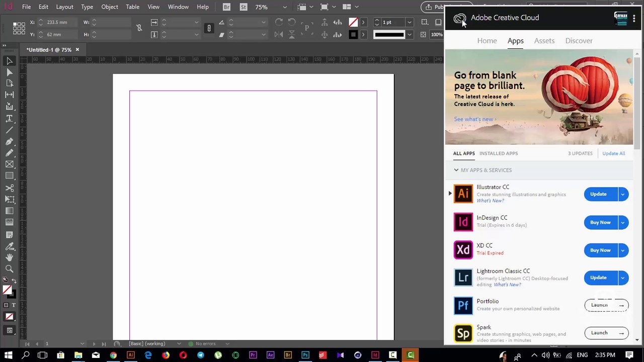This screenshot has height=362, width=644.
Task: Open the zoom level 75% dropdown
Action: 285,7
